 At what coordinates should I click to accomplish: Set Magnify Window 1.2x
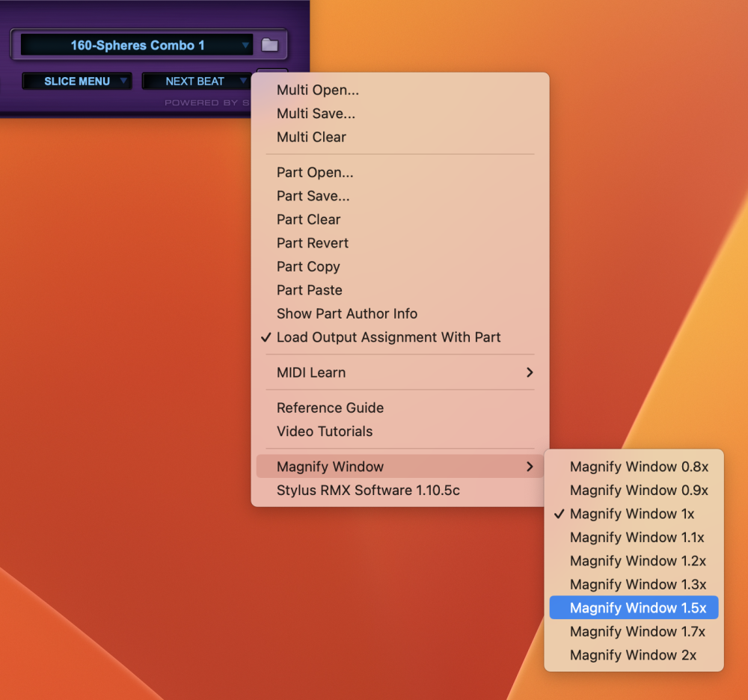634,561
